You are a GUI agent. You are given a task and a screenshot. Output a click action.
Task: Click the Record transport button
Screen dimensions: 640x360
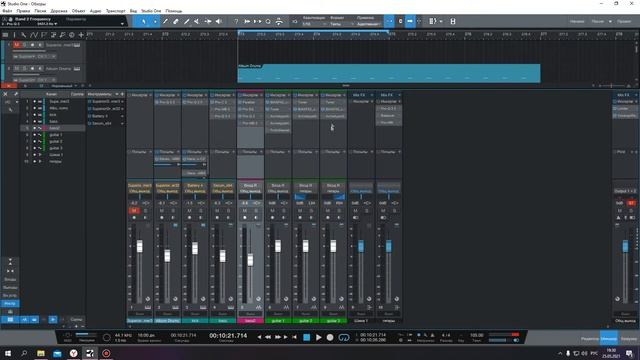coord(330,337)
